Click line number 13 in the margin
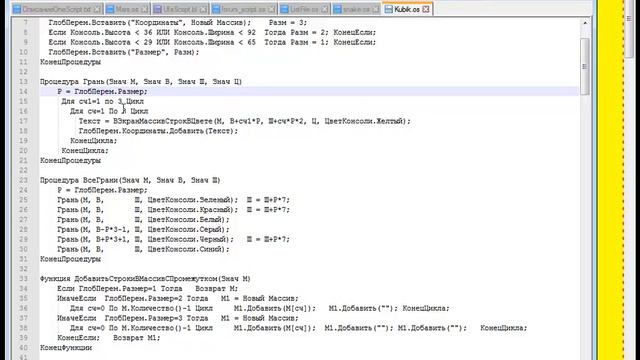640x360 pixels. pyautogui.click(x=23, y=82)
